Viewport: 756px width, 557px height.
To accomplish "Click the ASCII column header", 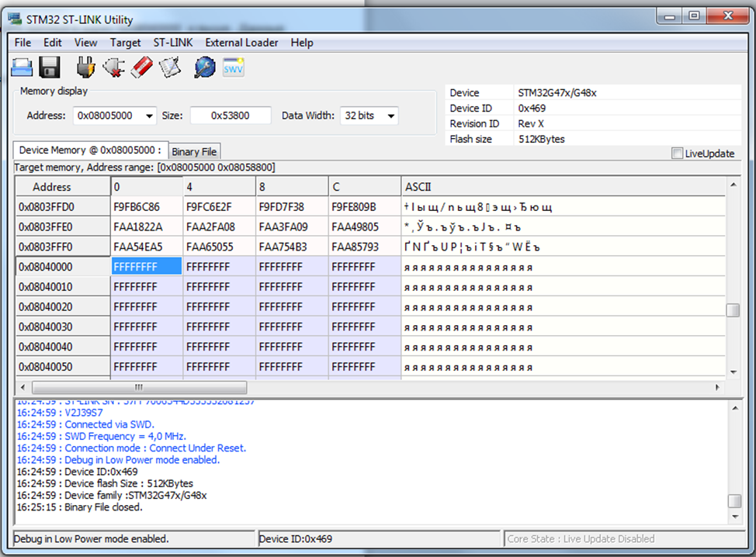I will [x=564, y=186].
